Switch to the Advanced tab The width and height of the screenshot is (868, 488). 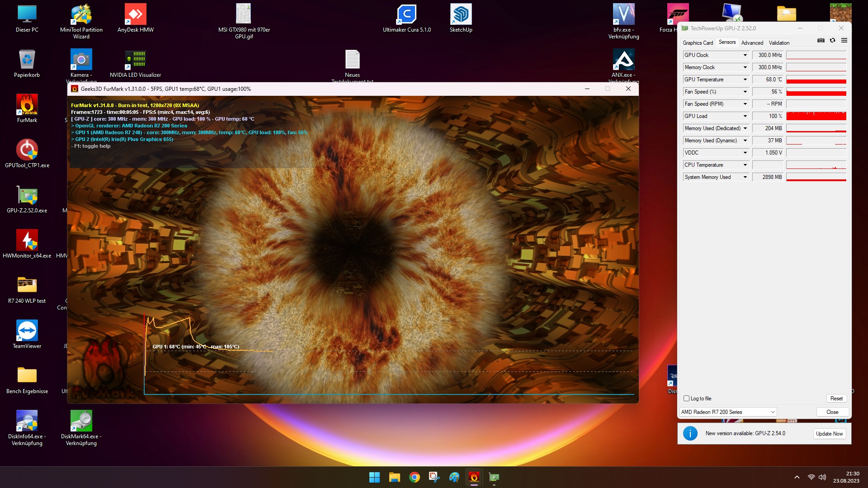pos(752,43)
